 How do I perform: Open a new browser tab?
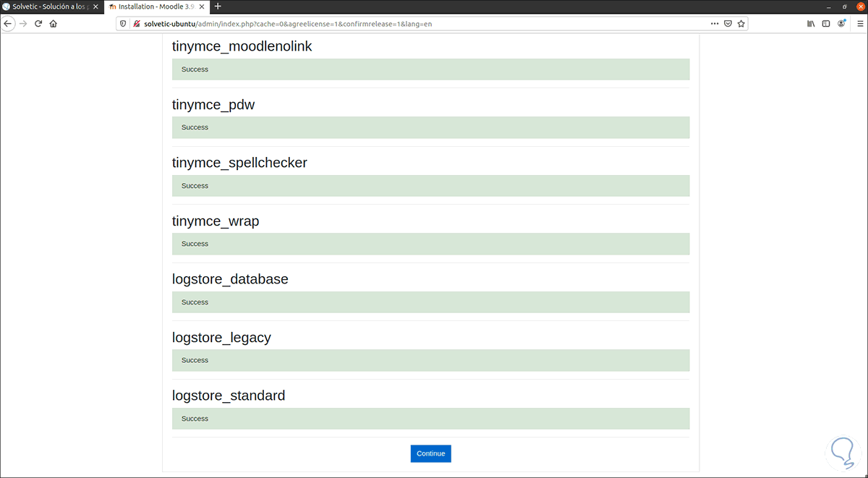pos(218,6)
